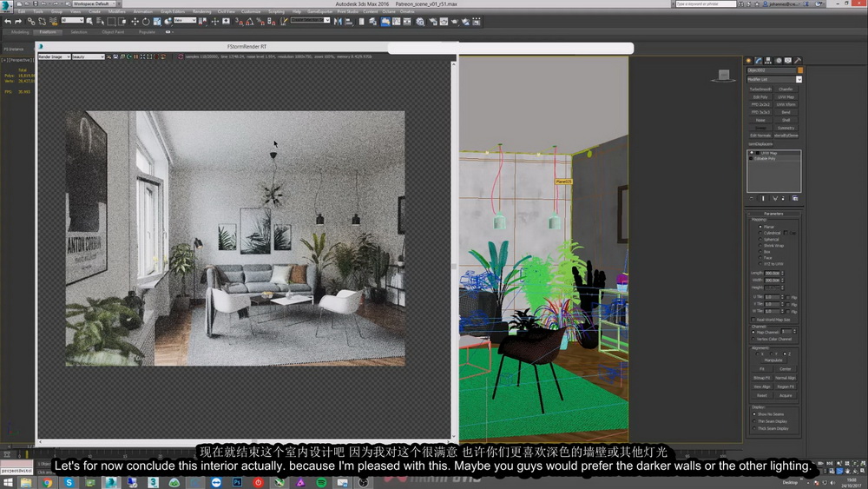Viewport: 868px width, 489px height.
Task: Toggle the 3D Snaps icon
Action: pyautogui.click(x=239, y=22)
